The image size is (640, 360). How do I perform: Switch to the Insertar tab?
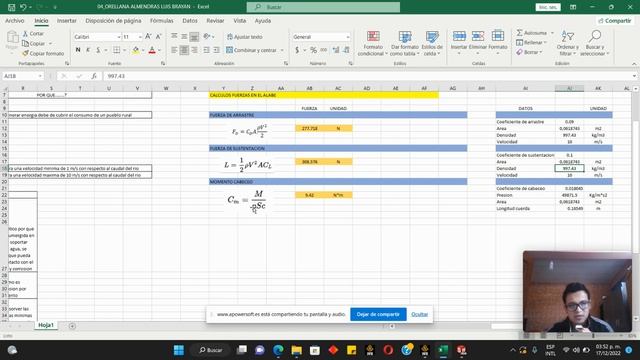coord(67,20)
